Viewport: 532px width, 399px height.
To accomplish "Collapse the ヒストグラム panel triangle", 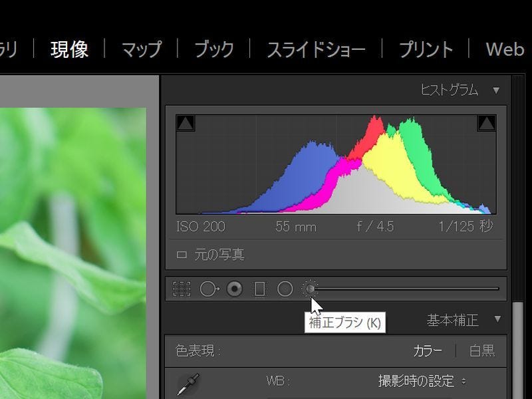I will click(496, 90).
